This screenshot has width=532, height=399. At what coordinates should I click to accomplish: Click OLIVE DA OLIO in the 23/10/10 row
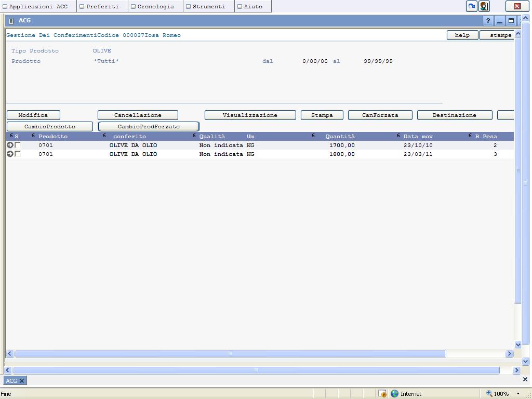pos(134,145)
